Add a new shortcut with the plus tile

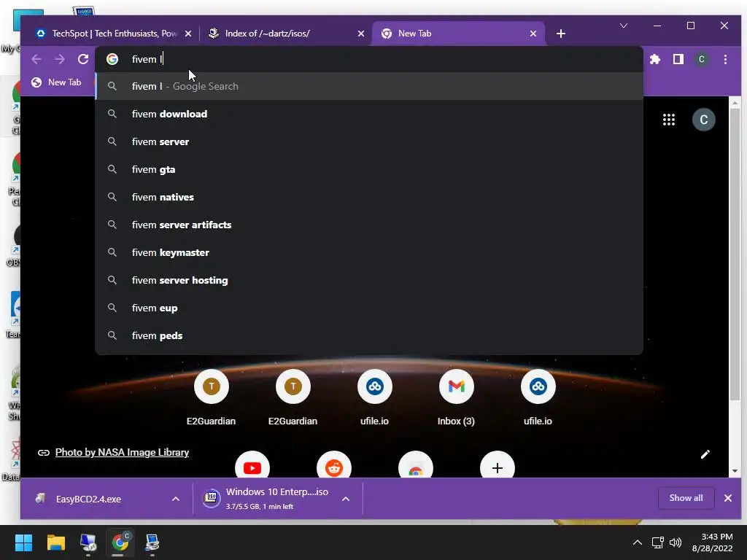click(498, 466)
